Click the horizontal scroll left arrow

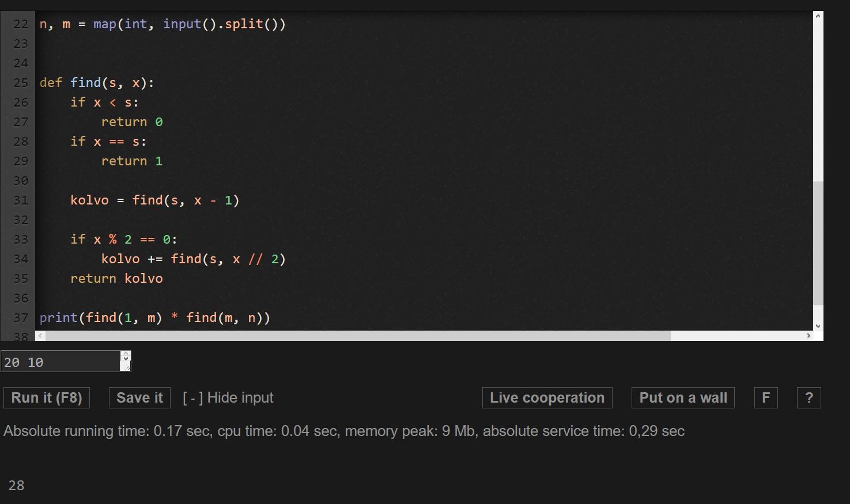pyautogui.click(x=40, y=335)
